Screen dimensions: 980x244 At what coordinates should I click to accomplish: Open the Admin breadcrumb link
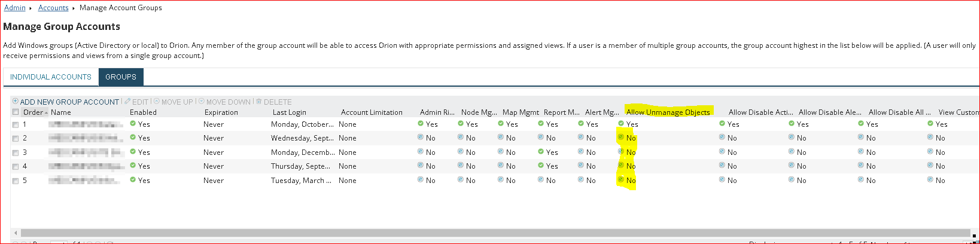(15, 8)
